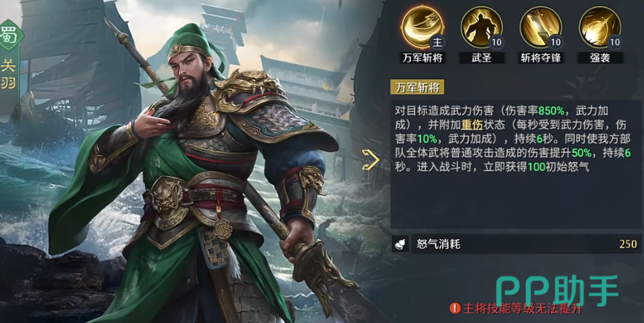
Task: Select the 万军斩将 main skill icon
Action: (x=422, y=27)
